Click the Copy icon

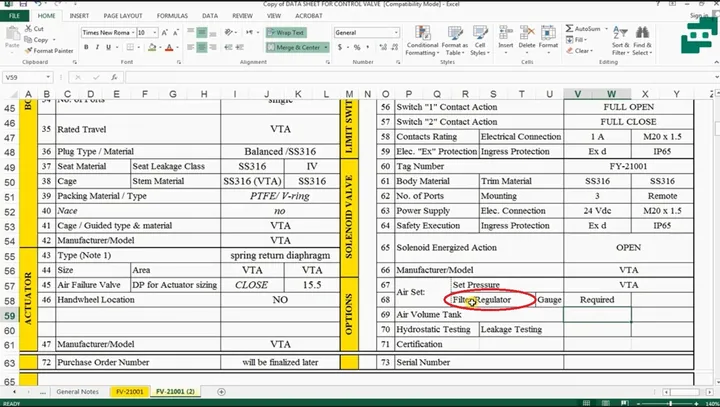point(28,40)
